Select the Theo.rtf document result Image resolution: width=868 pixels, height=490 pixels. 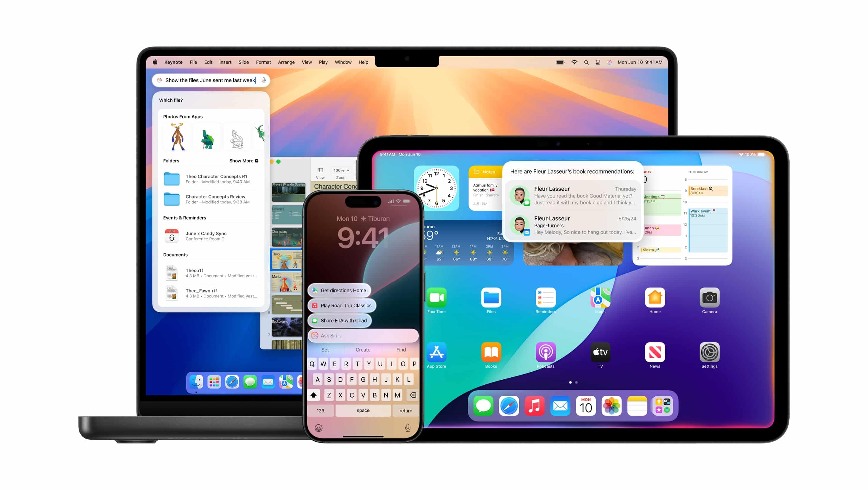coord(211,272)
